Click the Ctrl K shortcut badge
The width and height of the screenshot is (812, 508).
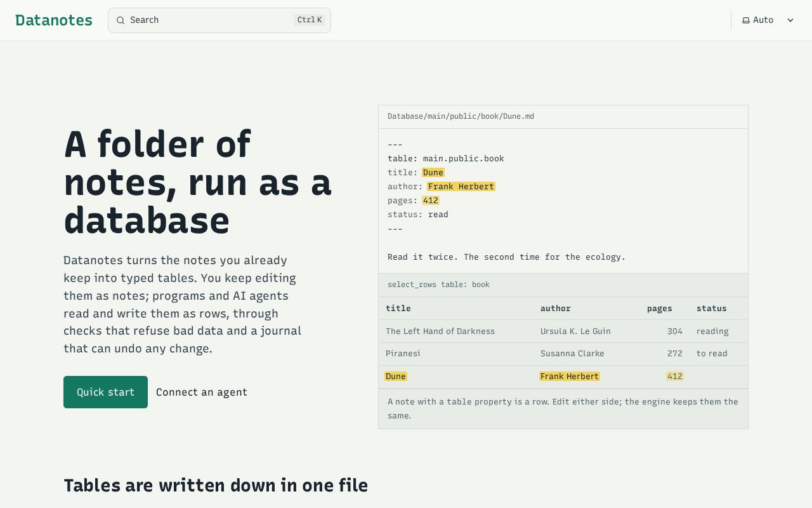point(310,20)
